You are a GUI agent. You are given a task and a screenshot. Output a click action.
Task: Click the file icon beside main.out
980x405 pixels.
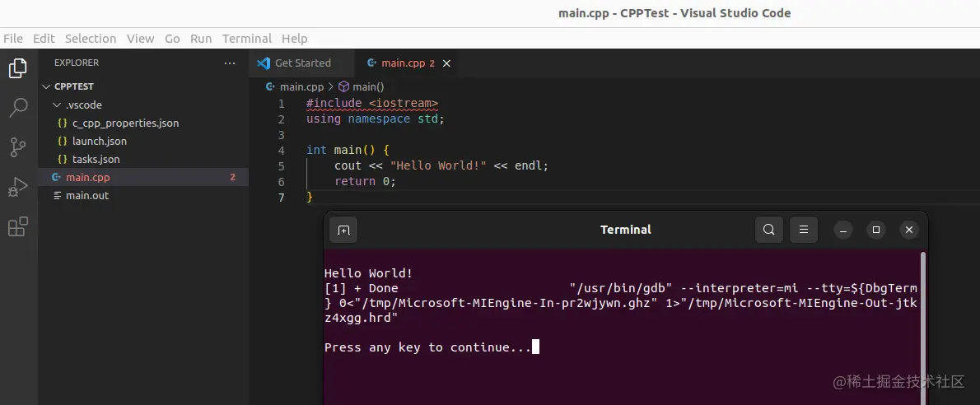[56, 196]
